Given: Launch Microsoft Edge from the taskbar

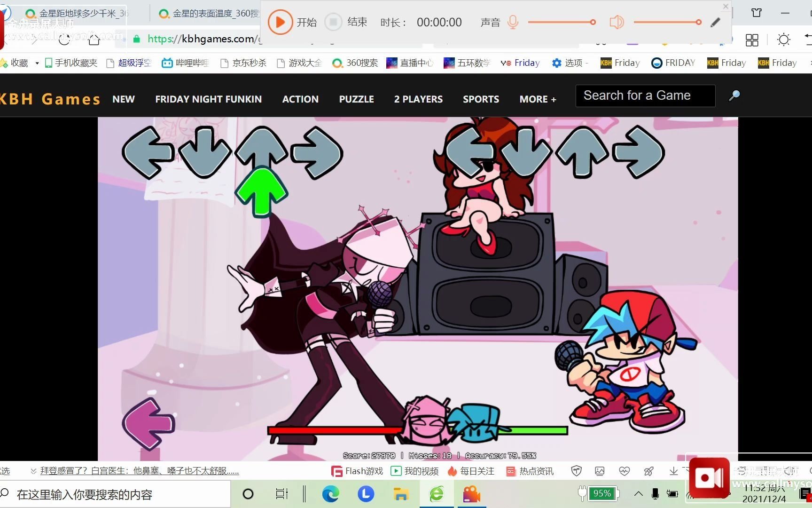Looking at the screenshot, I should 331,494.
